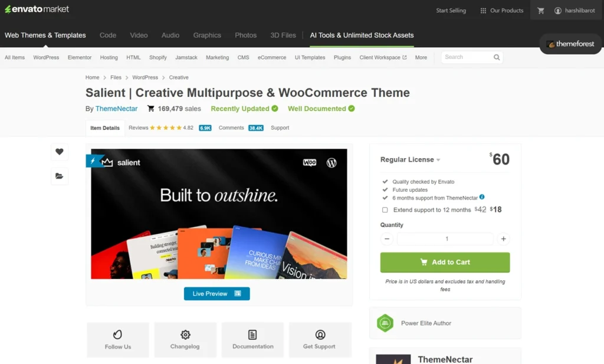Switch to the Code marketplace

point(108,35)
